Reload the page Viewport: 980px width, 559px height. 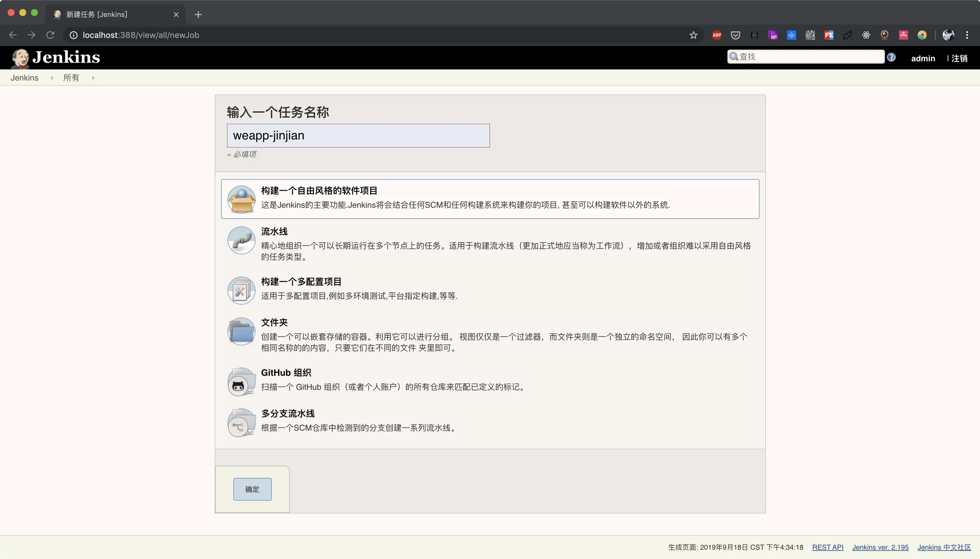50,35
